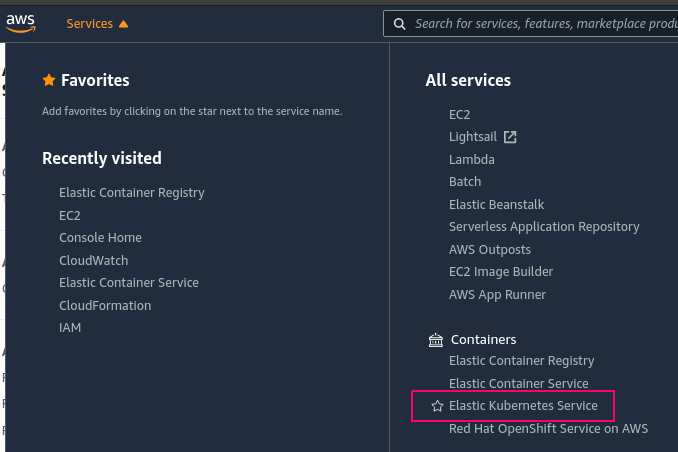
Task: Open Lightsail service link
Action: coord(473,137)
